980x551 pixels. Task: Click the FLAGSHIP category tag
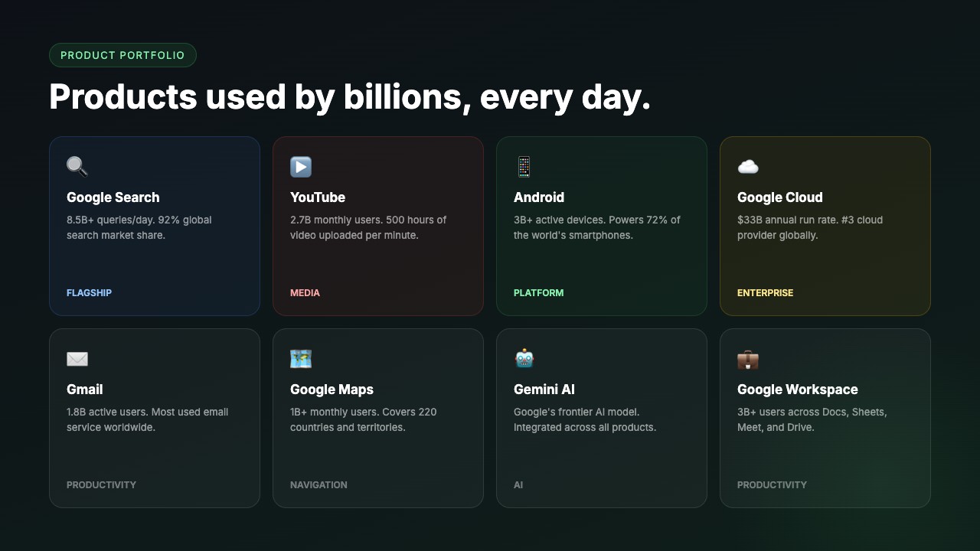pos(89,293)
